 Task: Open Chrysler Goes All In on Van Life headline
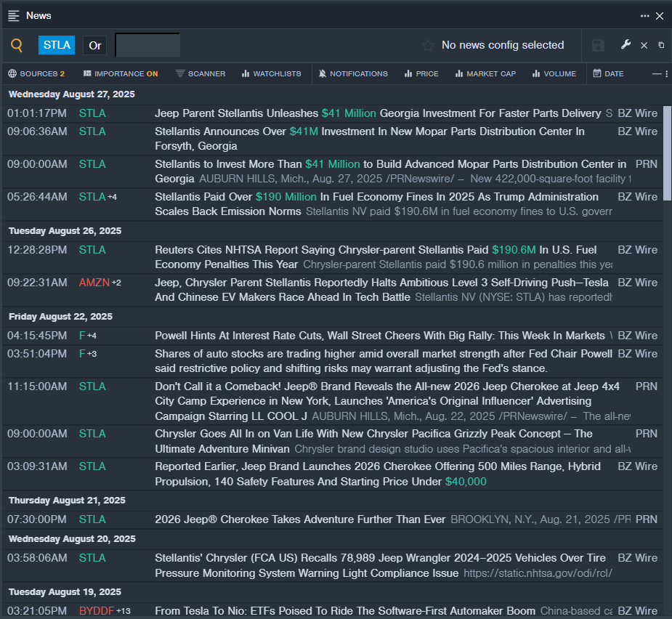(373, 441)
